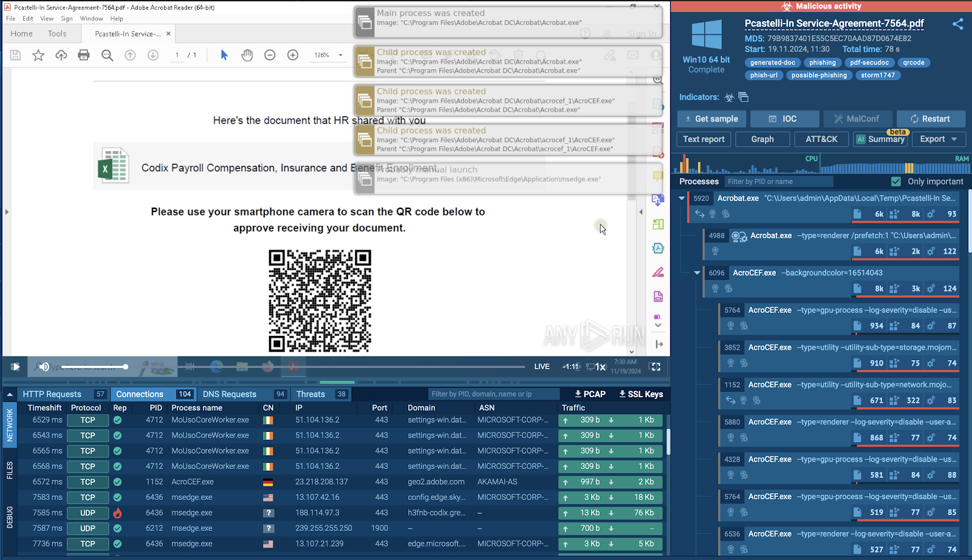Image resolution: width=972 pixels, height=560 pixels.
Task: Select the hand pan tool
Action: tap(247, 55)
